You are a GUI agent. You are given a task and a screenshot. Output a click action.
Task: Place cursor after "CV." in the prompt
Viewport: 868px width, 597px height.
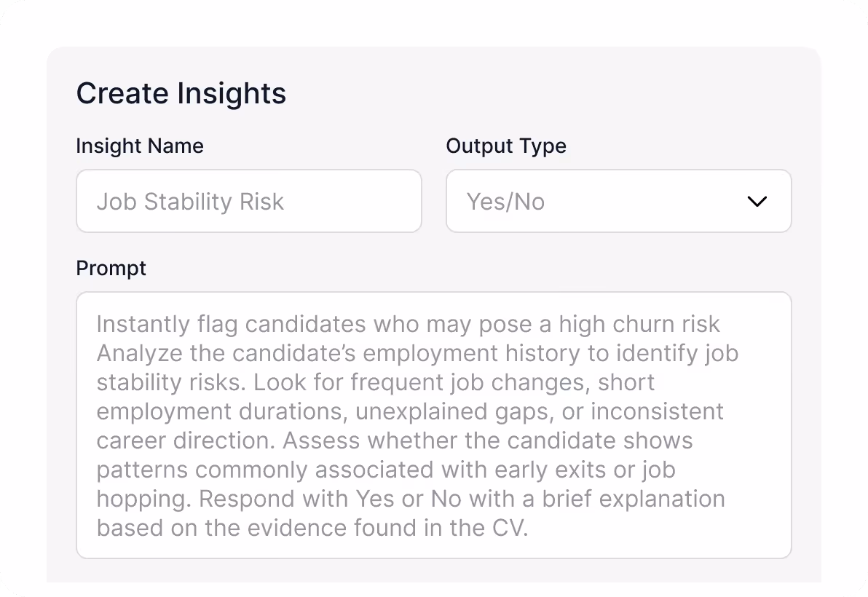(x=527, y=529)
